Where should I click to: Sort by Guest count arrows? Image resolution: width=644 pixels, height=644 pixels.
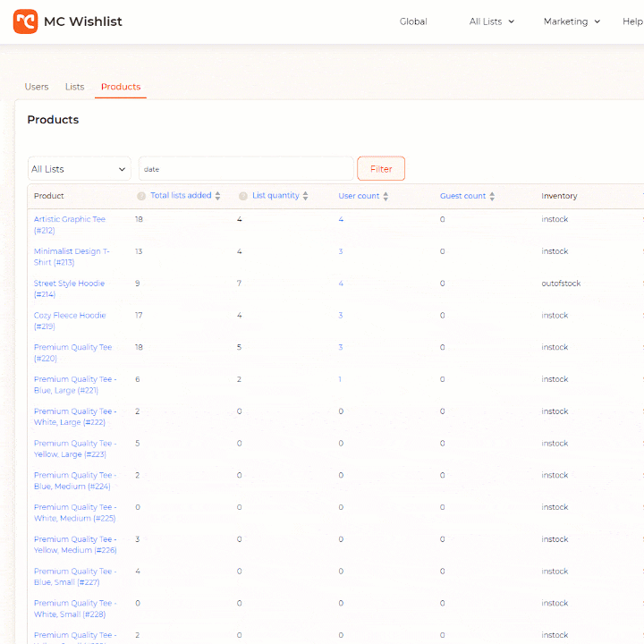[x=492, y=196]
